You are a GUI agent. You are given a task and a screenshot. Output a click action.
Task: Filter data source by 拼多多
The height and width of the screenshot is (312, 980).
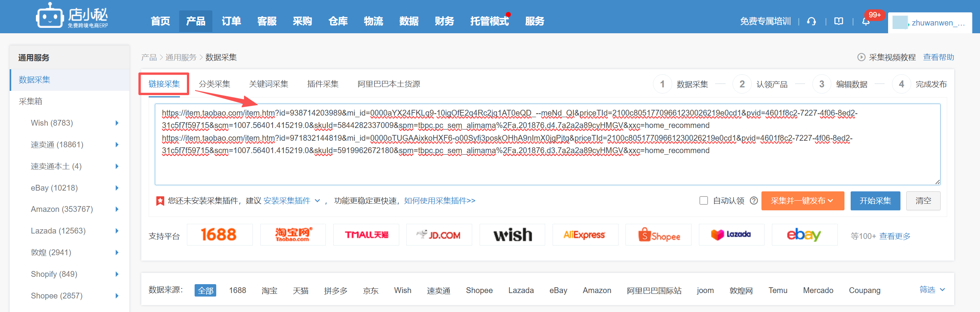[336, 290]
